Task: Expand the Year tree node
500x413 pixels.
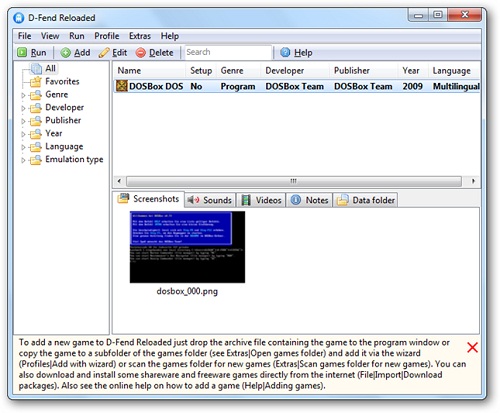Action: click(x=23, y=134)
